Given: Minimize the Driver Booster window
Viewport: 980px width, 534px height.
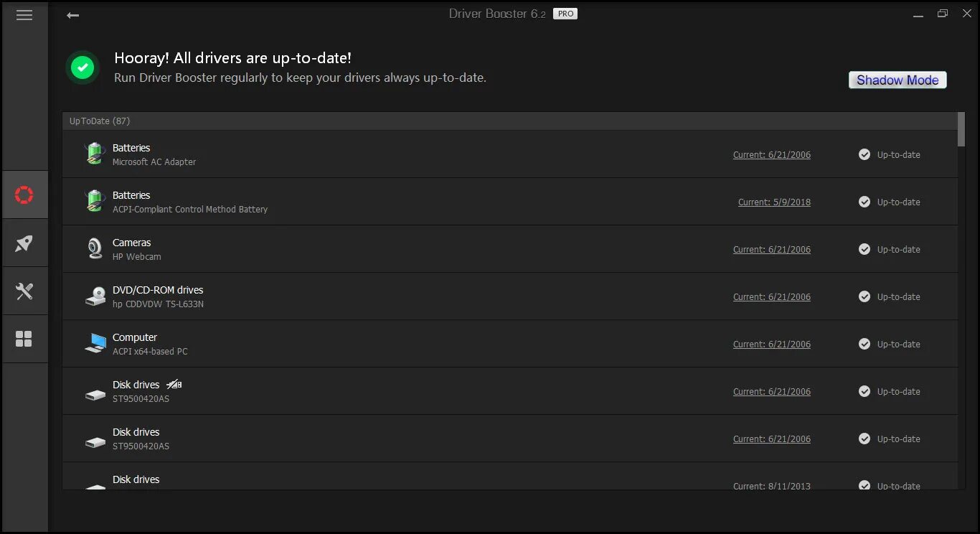Looking at the screenshot, I should (x=918, y=14).
